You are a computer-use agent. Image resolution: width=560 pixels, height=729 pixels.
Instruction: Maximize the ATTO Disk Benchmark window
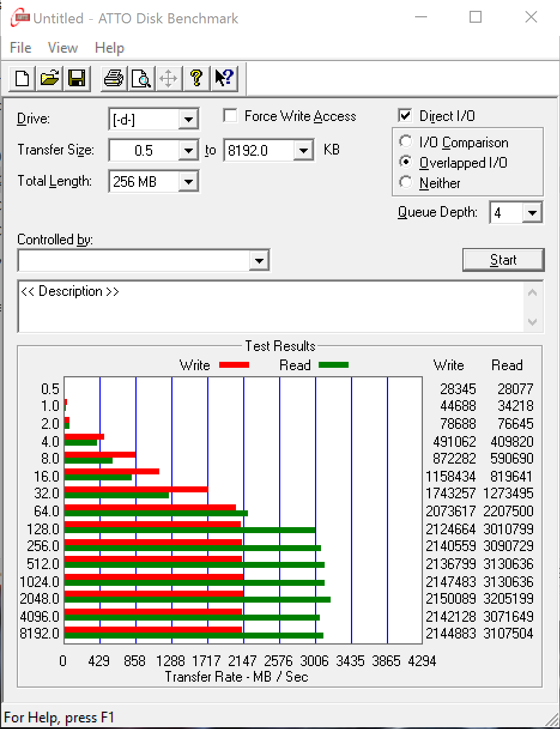(476, 17)
